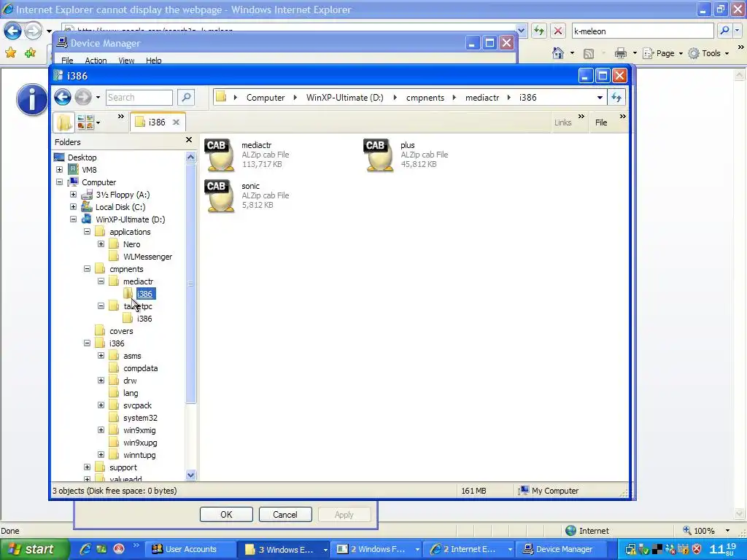Collapse the cmpnents folder node

[x=87, y=268]
